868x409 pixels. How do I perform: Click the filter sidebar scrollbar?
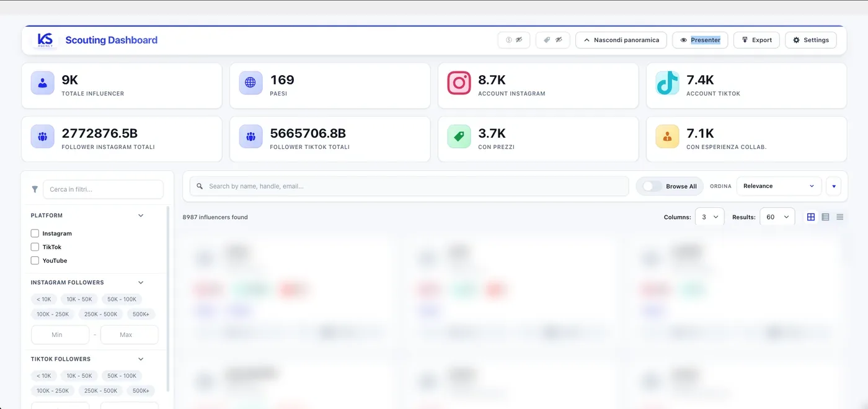[168, 298]
